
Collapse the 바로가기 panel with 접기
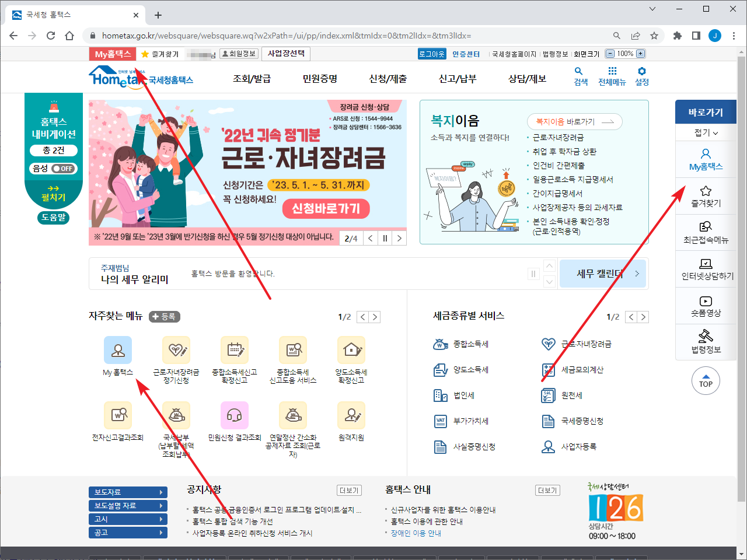pos(706,132)
